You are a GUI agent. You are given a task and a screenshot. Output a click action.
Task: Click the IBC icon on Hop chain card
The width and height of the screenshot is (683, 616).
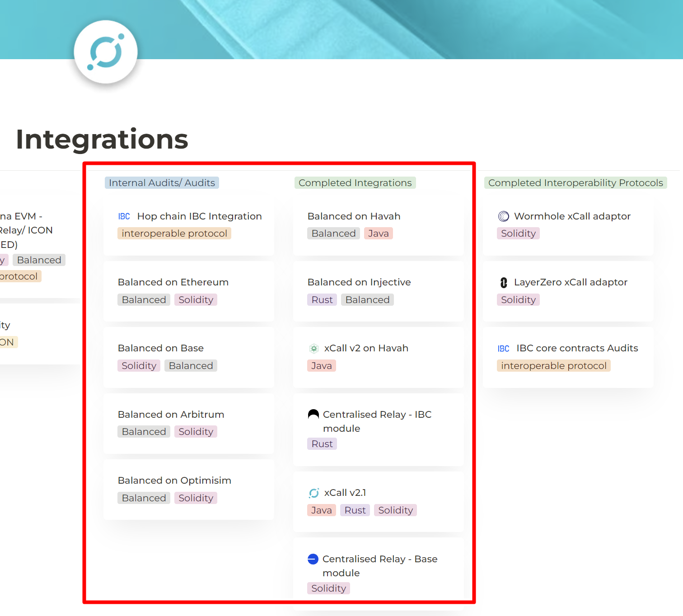[124, 216]
